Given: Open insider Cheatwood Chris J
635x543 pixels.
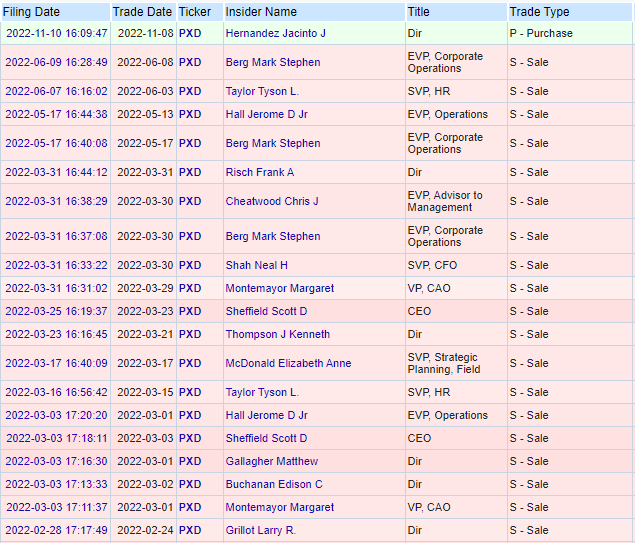Looking at the screenshot, I should click(x=272, y=201).
